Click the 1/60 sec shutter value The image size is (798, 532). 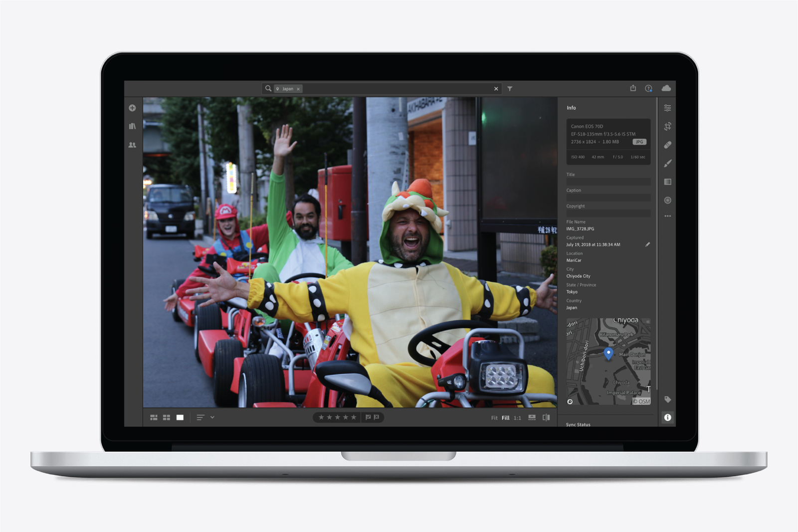(638, 157)
